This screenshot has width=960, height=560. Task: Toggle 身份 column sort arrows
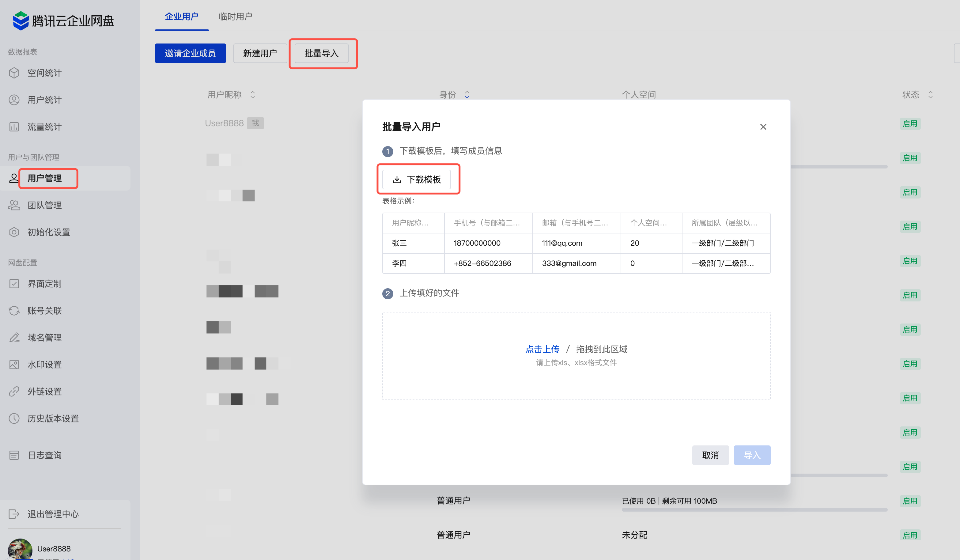click(x=467, y=94)
